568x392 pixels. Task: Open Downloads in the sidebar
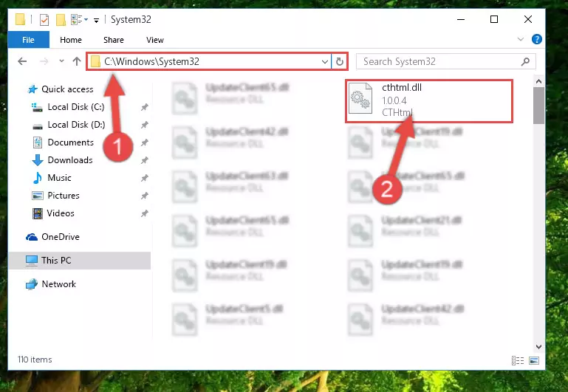[62, 160]
